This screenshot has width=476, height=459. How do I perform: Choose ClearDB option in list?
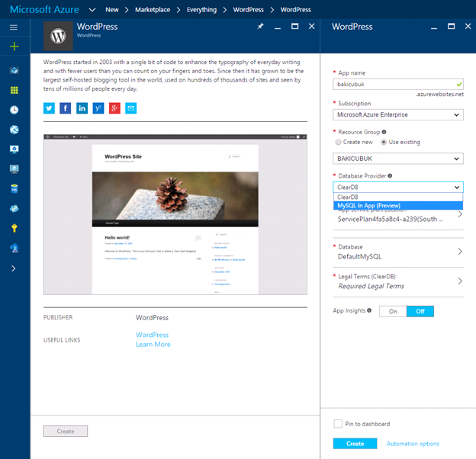pos(398,197)
